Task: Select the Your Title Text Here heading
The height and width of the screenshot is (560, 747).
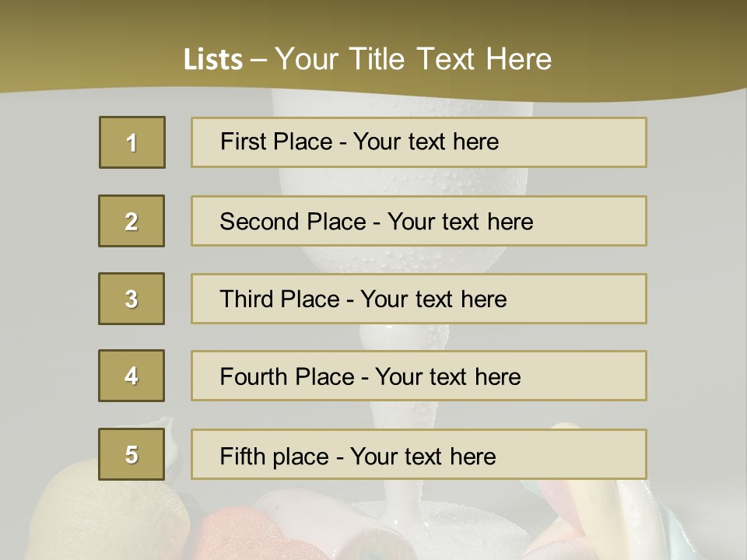Action: [x=413, y=59]
